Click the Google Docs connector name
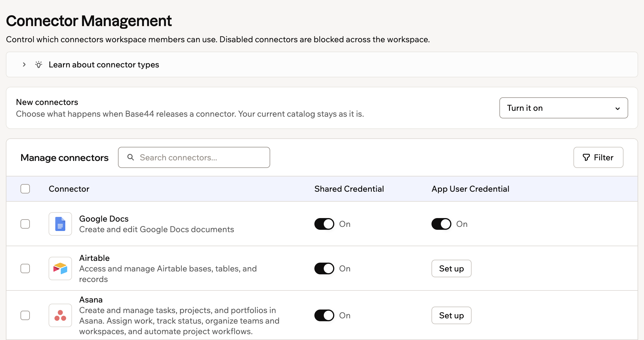 [x=104, y=219]
